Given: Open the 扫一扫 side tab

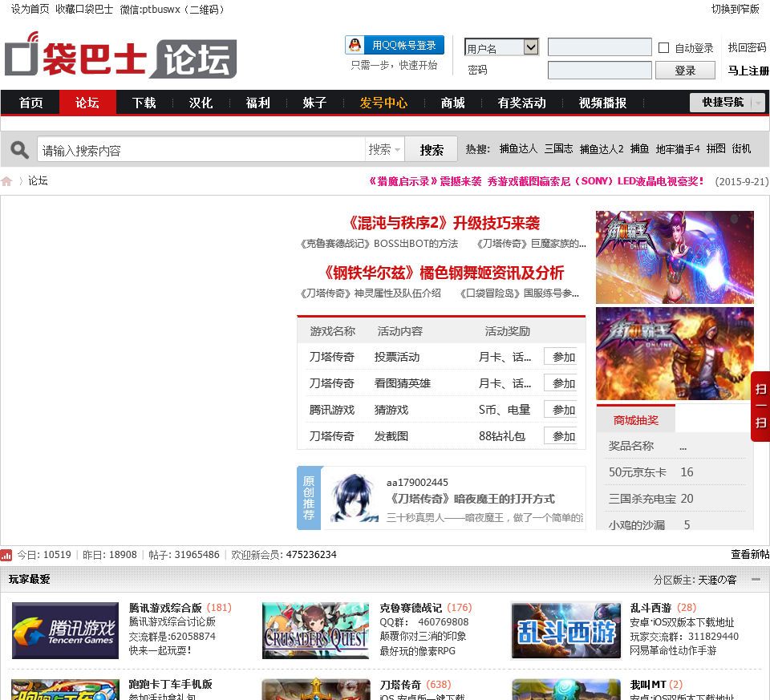Looking at the screenshot, I should click(x=760, y=407).
